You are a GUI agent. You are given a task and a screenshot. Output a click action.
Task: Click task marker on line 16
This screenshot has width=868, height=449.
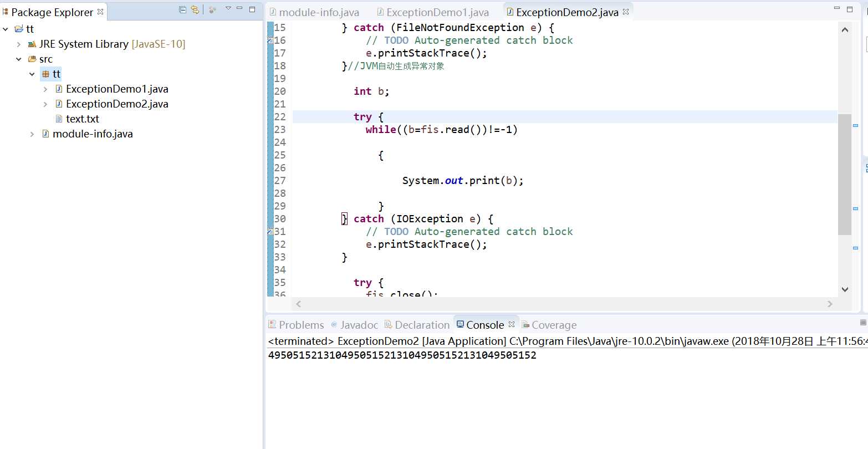pos(270,40)
